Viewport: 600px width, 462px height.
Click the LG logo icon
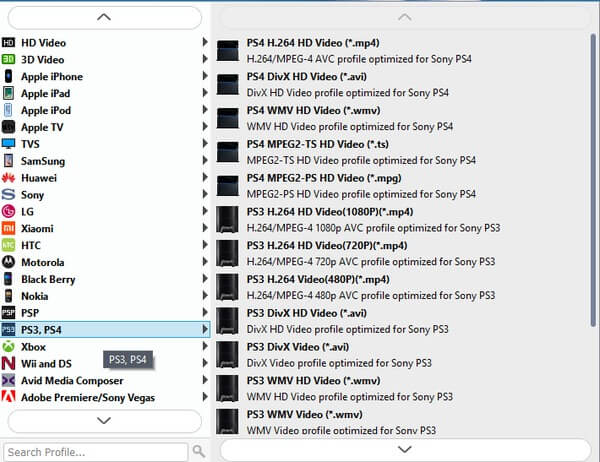(x=8, y=211)
